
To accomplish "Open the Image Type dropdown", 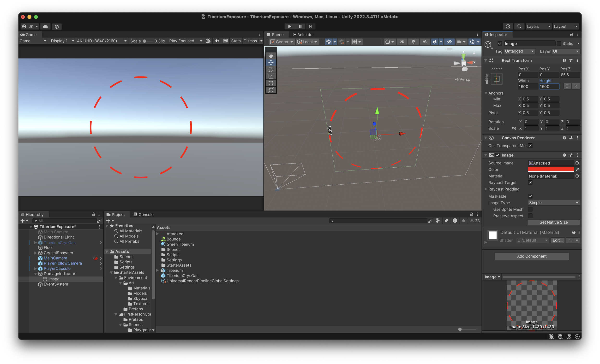I will tap(553, 203).
